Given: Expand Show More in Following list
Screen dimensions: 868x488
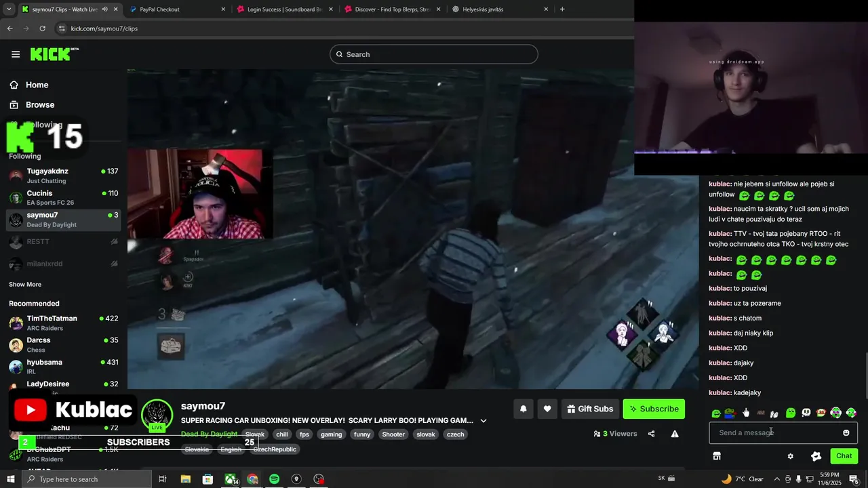Looking at the screenshot, I should [x=25, y=285].
